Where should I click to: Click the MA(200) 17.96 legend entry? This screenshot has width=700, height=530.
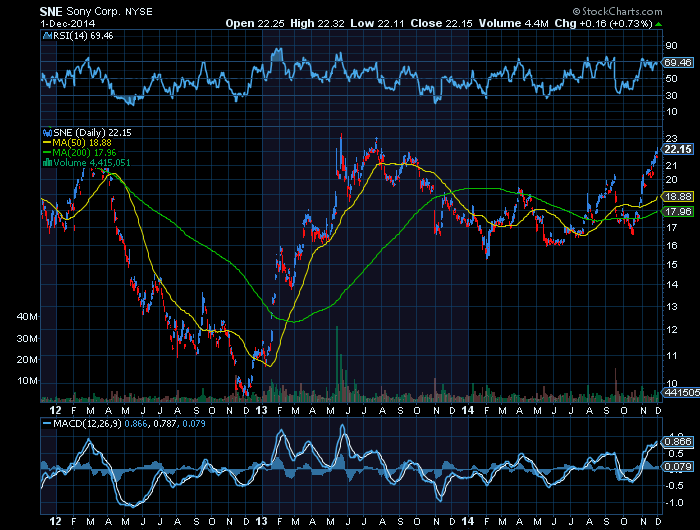[x=84, y=153]
